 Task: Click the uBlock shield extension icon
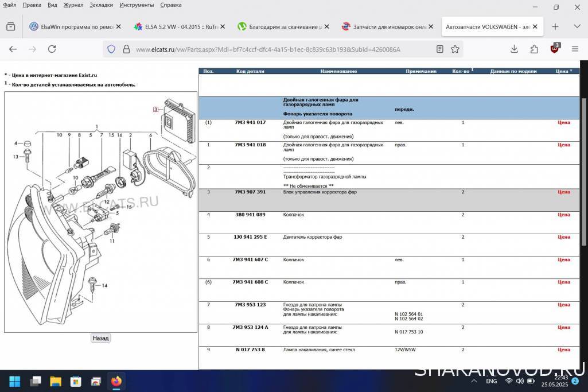tap(555, 49)
